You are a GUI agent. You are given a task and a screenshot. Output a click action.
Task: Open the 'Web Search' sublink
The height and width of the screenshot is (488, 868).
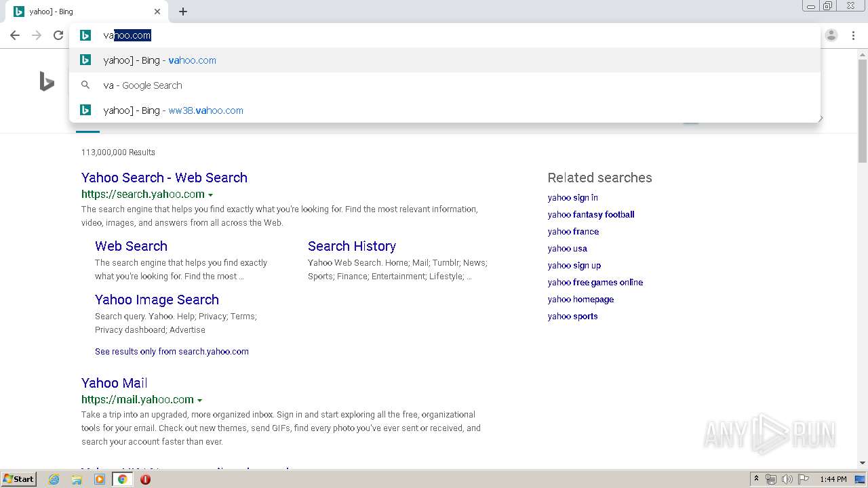[131, 246]
